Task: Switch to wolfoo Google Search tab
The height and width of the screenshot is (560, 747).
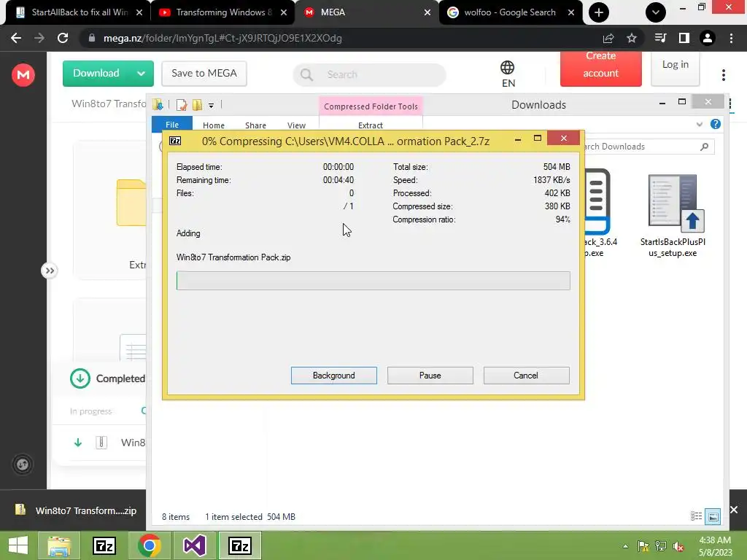Action: [x=510, y=12]
